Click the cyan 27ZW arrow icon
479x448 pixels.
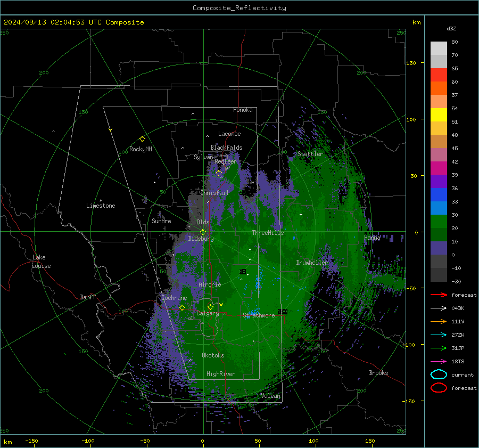tap(439, 335)
